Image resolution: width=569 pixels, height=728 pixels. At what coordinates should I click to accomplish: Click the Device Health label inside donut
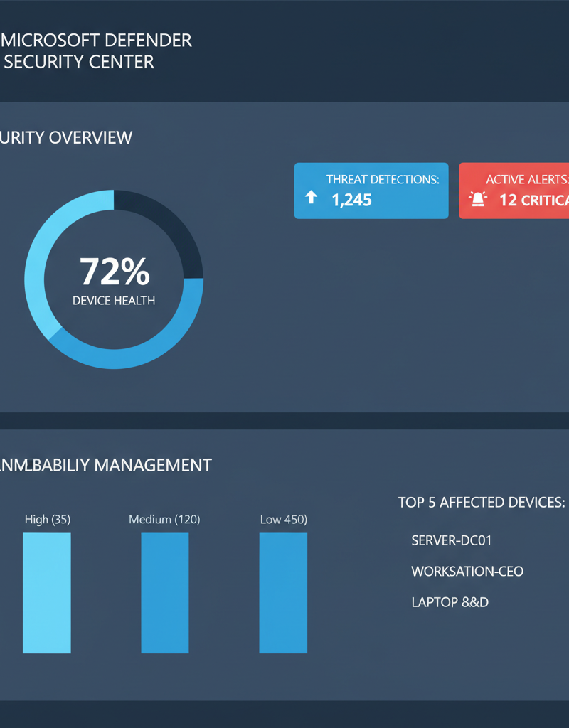(114, 301)
